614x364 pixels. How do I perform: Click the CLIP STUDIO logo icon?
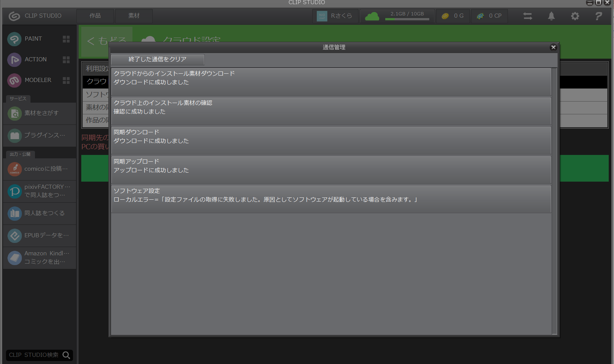14,16
